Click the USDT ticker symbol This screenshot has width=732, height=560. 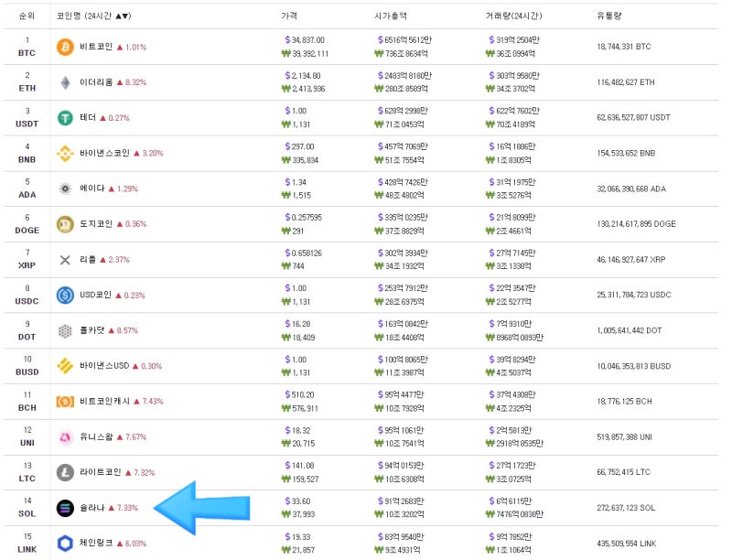tap(27, 124)
